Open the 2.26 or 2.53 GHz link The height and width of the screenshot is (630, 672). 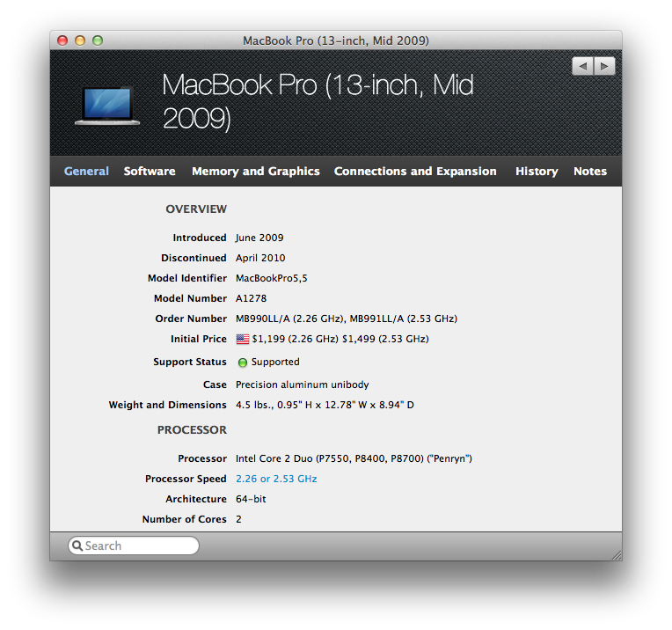click(276, 479)
